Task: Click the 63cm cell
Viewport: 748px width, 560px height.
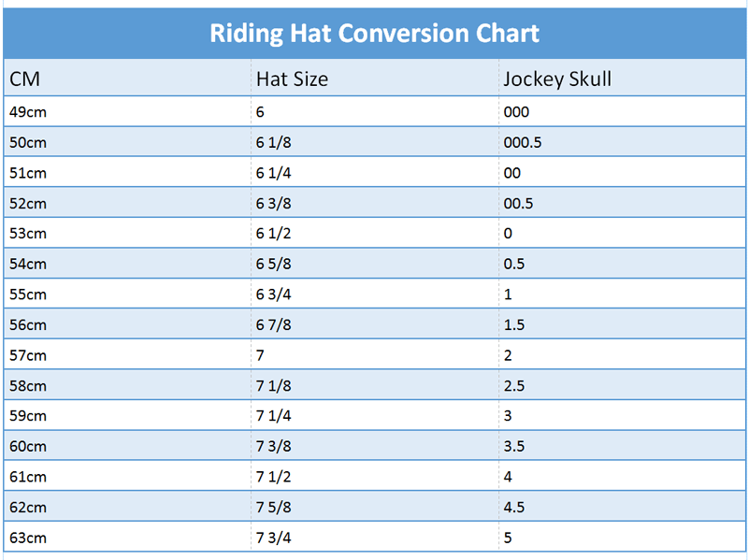Action: coord(28,538)
